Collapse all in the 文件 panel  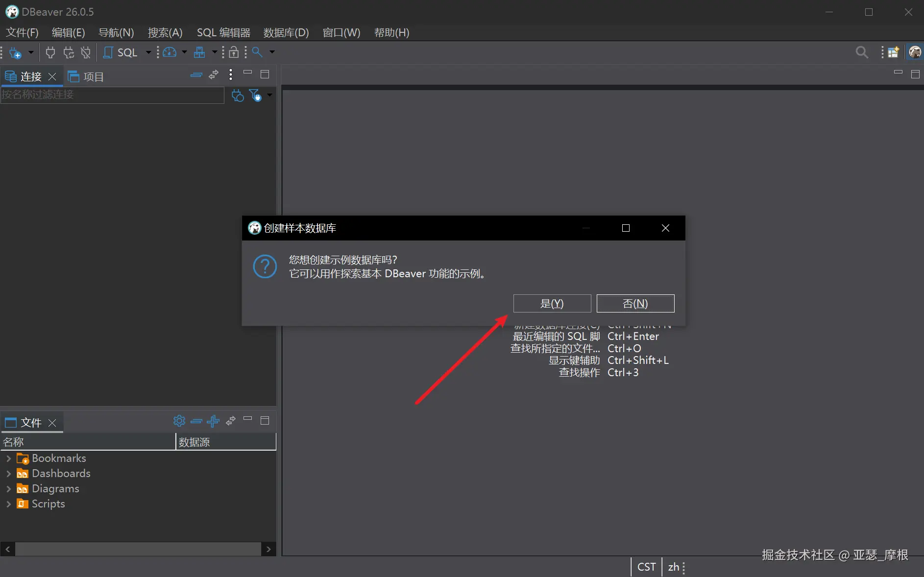196,421
